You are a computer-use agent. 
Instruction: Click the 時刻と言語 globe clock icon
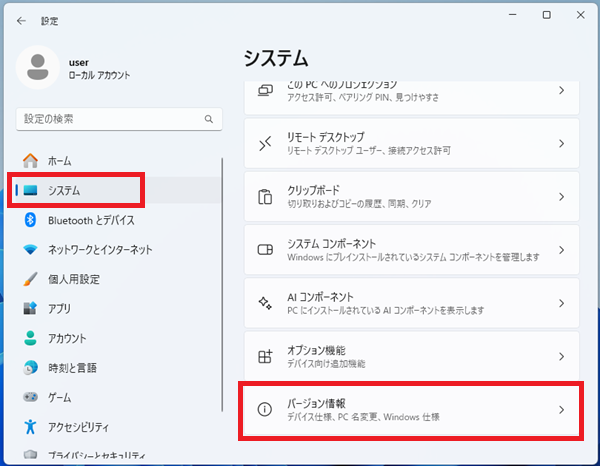[30, 368]
